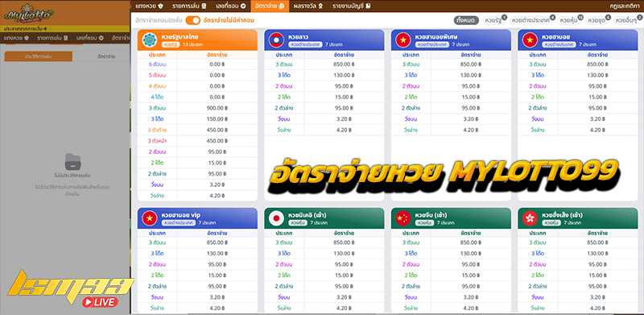Click 850.00 ฿ in the หวยลาว card
This screenshot has height=315, width=644.
[345, 64]
